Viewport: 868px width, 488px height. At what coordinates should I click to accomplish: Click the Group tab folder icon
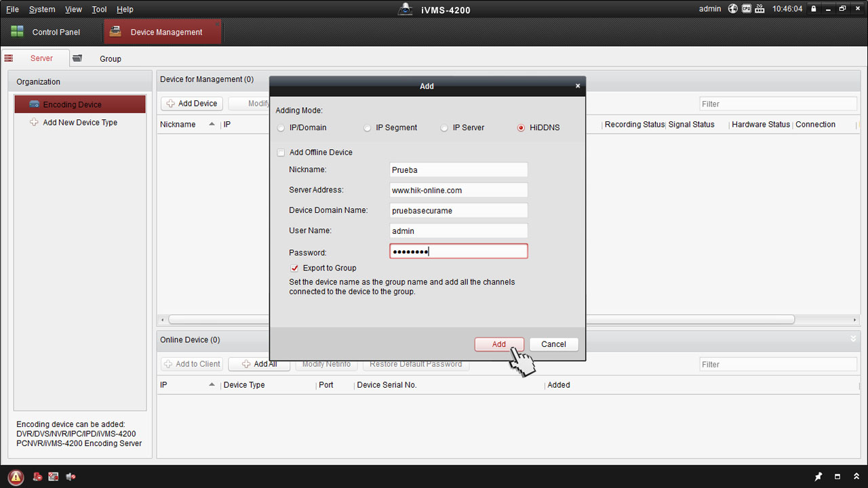[77, 58]
